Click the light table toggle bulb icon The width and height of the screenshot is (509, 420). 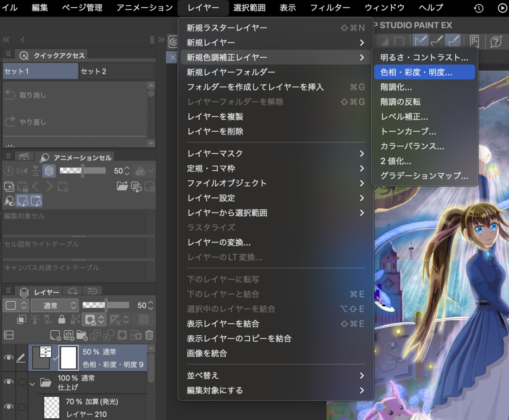point(9,201)
